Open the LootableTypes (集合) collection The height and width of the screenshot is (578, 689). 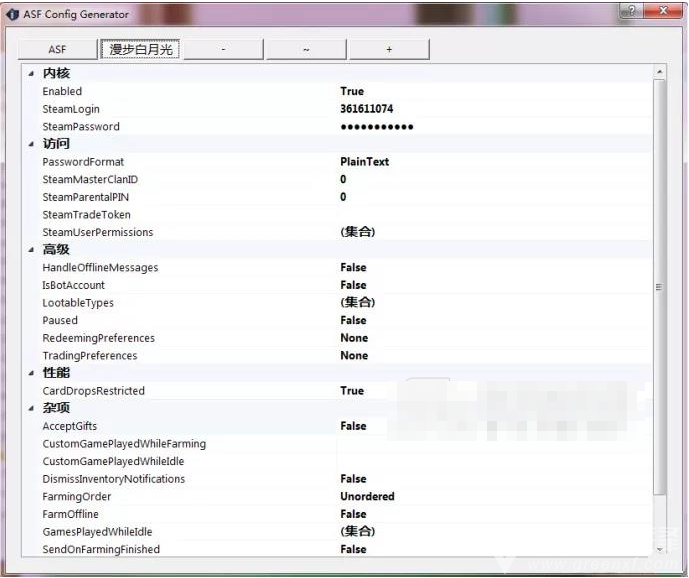click(358, 302)
